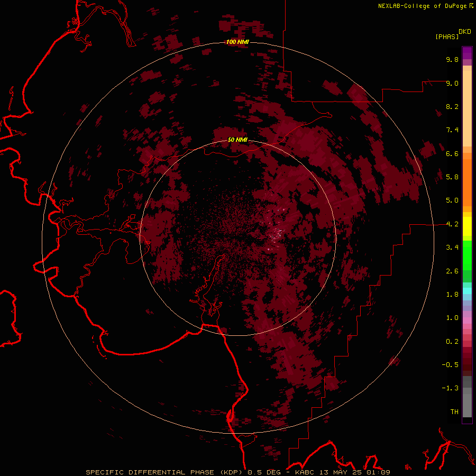476x476 pixels.
Task: Click the SPECIFIC DIFFERENTIAL PHASE (KDP) title text
Action: click(165, 472)
